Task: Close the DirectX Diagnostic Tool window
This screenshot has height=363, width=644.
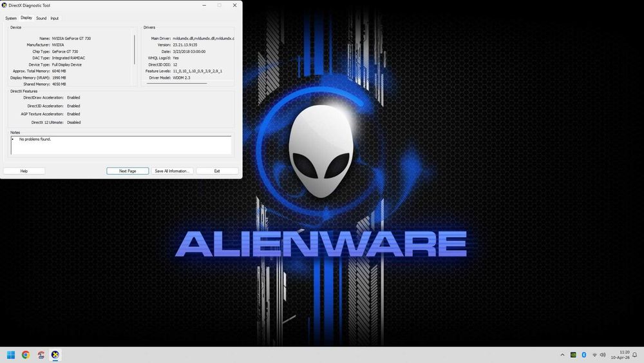Action: (x=234, y=5)
